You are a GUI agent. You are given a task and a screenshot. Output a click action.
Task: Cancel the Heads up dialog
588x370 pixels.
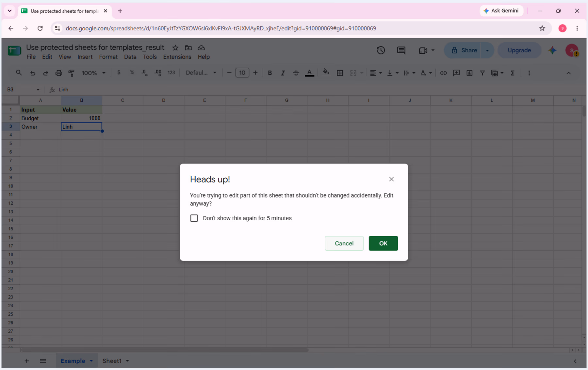point(344,243)
